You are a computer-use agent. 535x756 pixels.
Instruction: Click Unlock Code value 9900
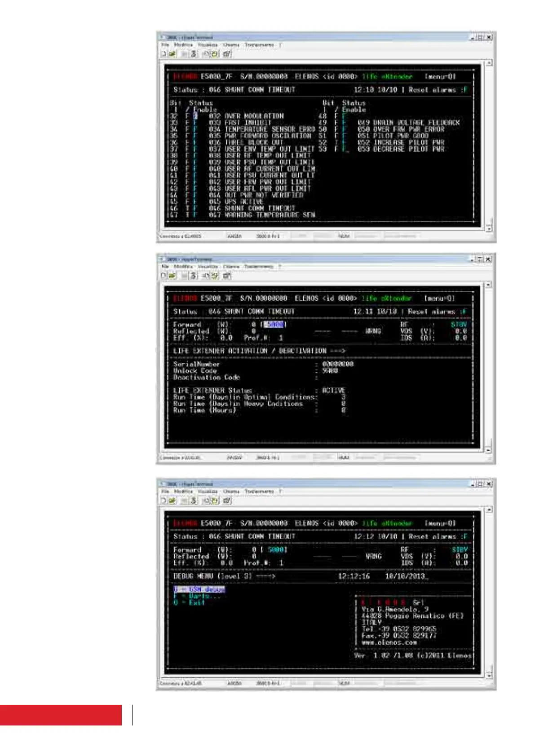[330, 371]
